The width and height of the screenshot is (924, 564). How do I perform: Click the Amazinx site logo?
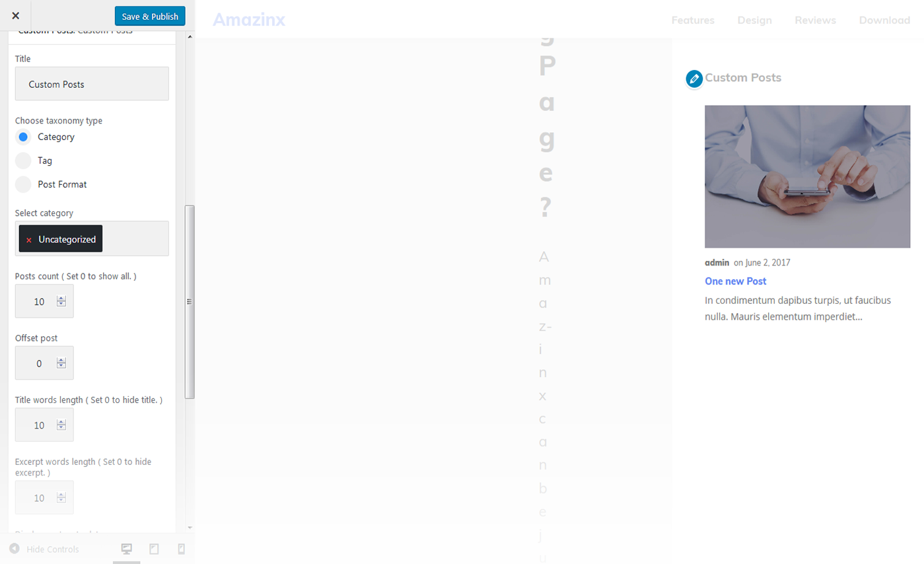pyautogui.click(x=249, y=20)
